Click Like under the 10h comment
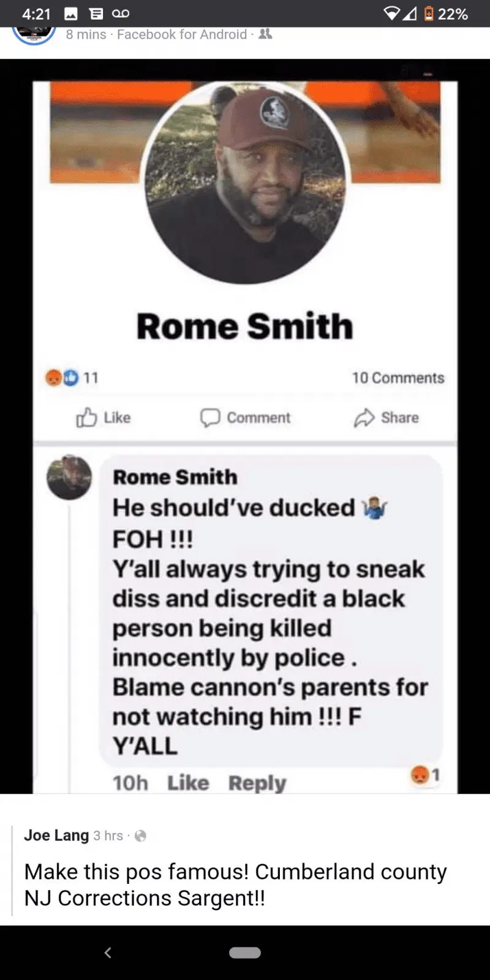The width and height of the screenshot is (490, 980). pyautogui.click(x=188, y=783)
